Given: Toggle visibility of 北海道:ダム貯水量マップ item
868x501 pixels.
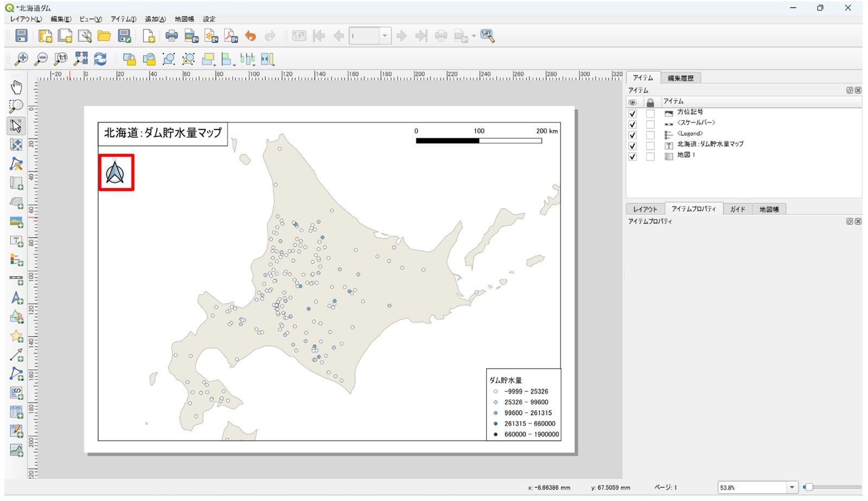Looking at the screenshot, I should 633,146.
